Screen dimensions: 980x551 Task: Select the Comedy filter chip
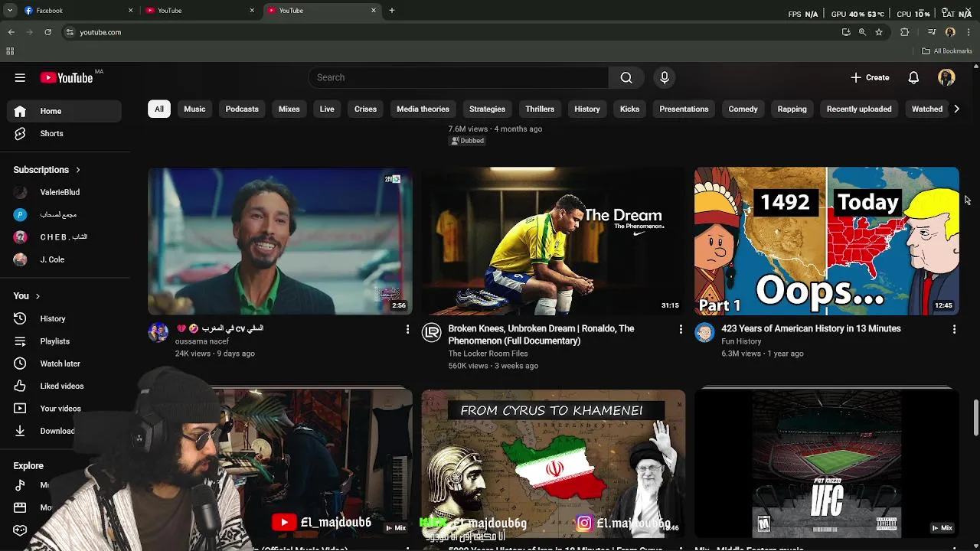pos(743,109)
